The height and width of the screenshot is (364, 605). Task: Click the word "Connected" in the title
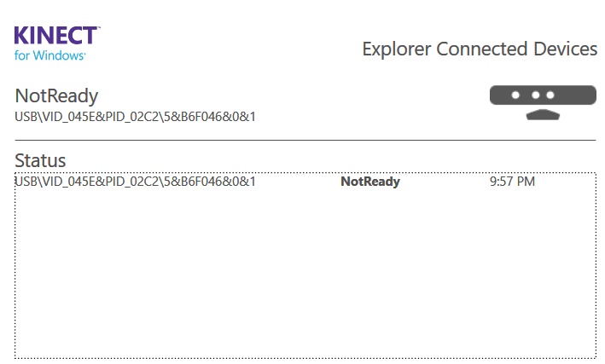(482, 49)
